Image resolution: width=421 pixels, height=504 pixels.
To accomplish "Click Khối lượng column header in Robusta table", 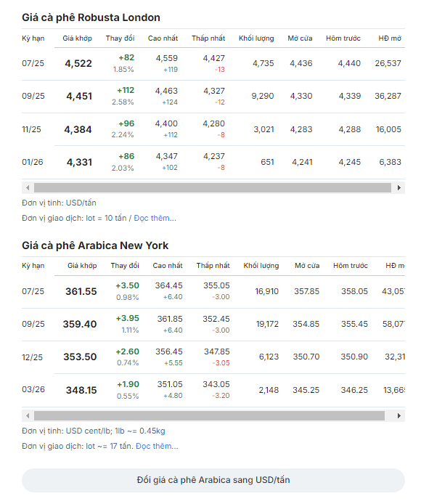I will pyautogui.click(x=256, y=38).
